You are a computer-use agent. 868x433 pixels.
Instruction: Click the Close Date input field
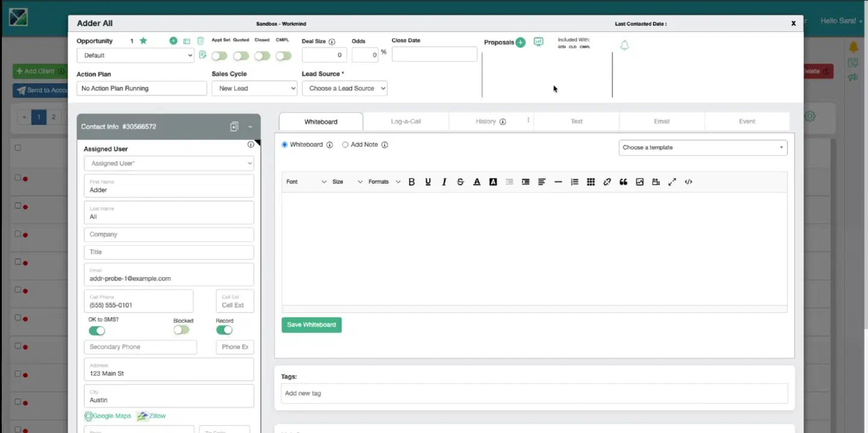[435, 55]
